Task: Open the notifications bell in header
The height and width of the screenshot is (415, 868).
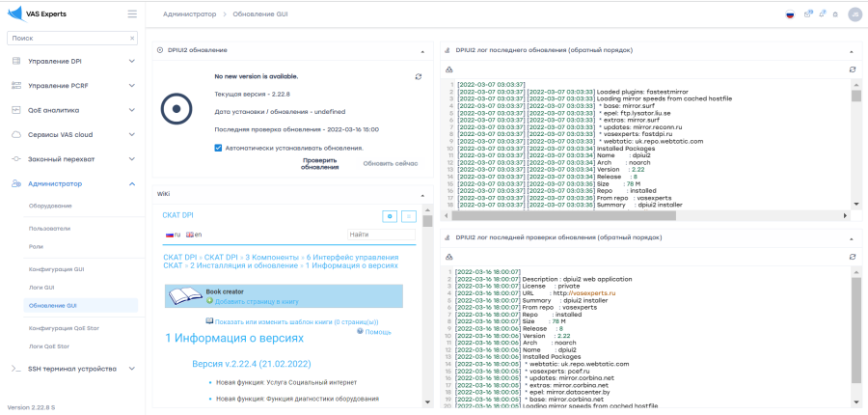Action: click(823, 14)
